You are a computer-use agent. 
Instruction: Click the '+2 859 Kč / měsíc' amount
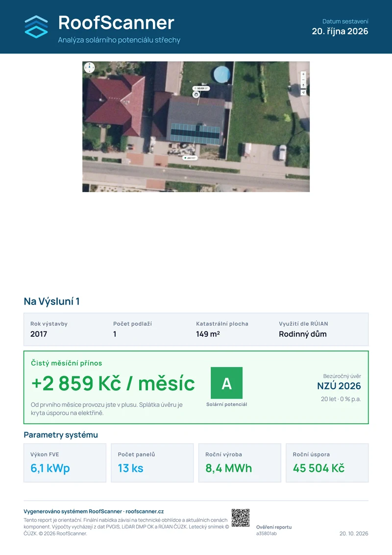pyautogui.click(x=113, y=383)
